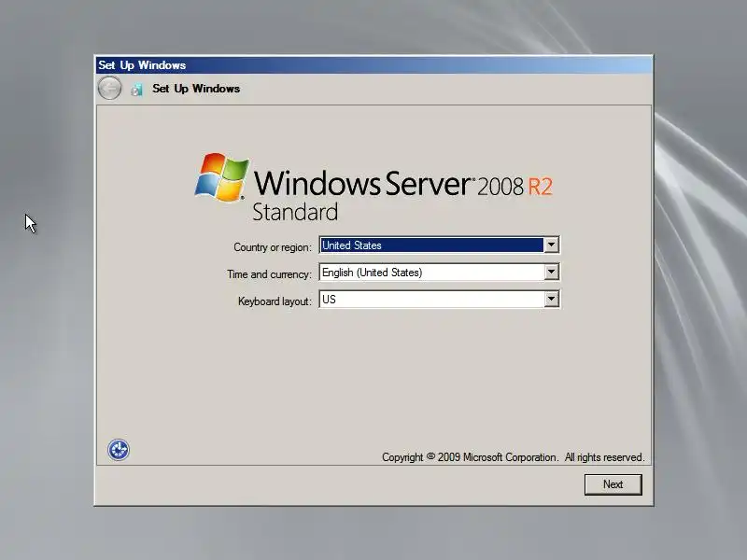Click the back arrow button
The width and height of the screenshot is (747, 560).
click(109, 88)
